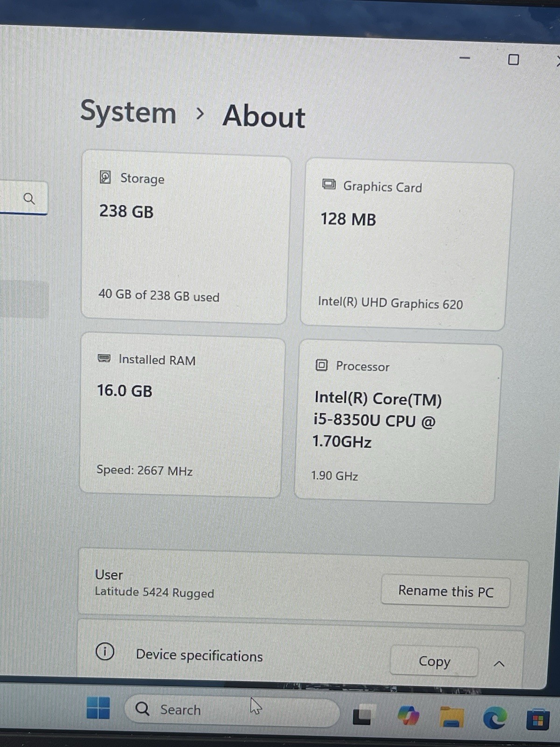Screen dimensions: 560x747
Task: Click the Graphics Card icon
Action: pyautogui.click(x=329, y=184)
